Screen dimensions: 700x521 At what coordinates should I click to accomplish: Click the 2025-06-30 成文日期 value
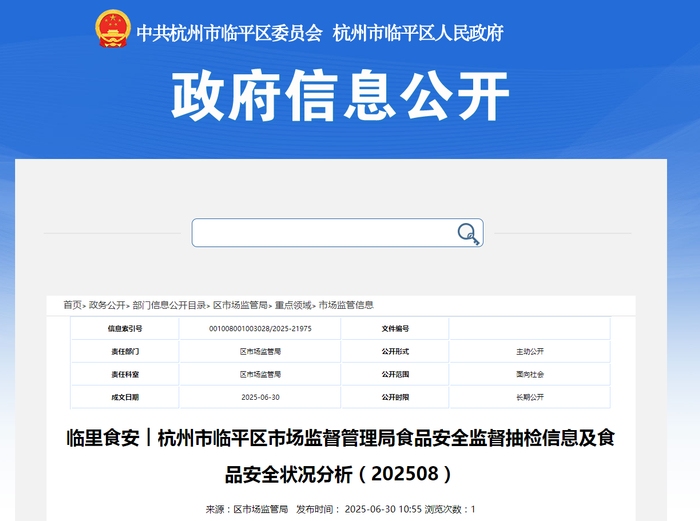260,397
